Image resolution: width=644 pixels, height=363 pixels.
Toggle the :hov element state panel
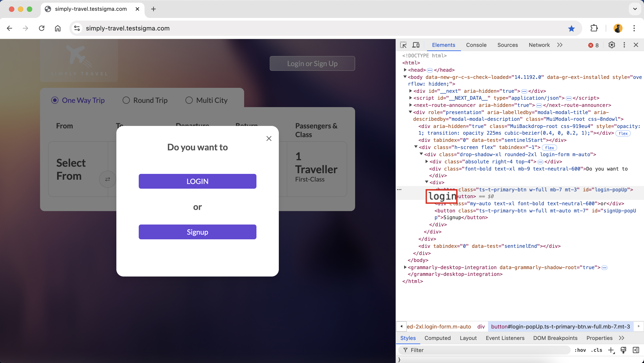click(580, 350)
